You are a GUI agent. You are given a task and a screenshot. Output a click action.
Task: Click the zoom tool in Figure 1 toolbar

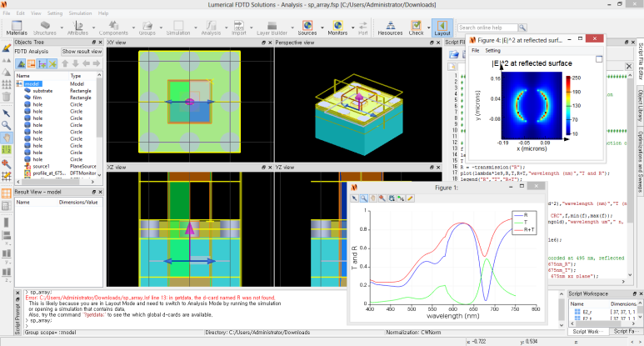tap(364, 198)
